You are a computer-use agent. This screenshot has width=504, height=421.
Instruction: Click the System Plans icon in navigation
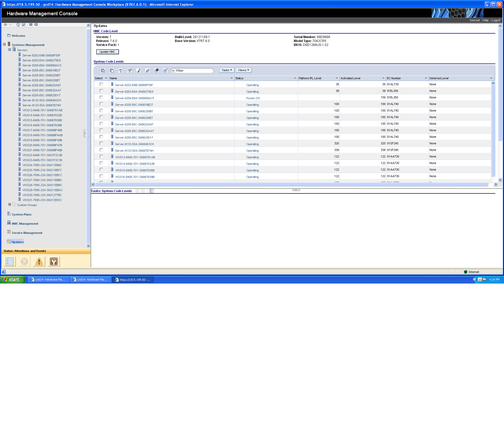(x=9, y=214)
